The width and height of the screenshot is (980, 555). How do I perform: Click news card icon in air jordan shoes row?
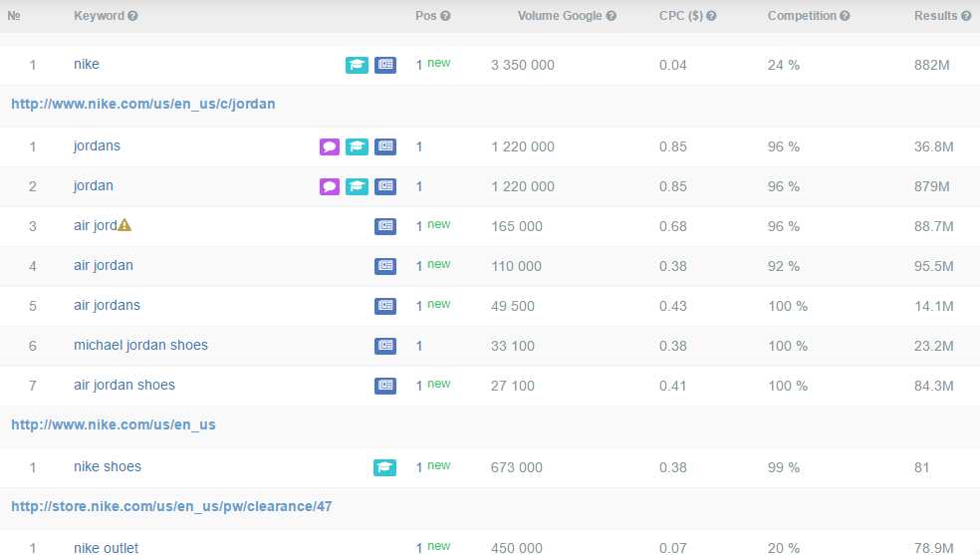(385, 386)
